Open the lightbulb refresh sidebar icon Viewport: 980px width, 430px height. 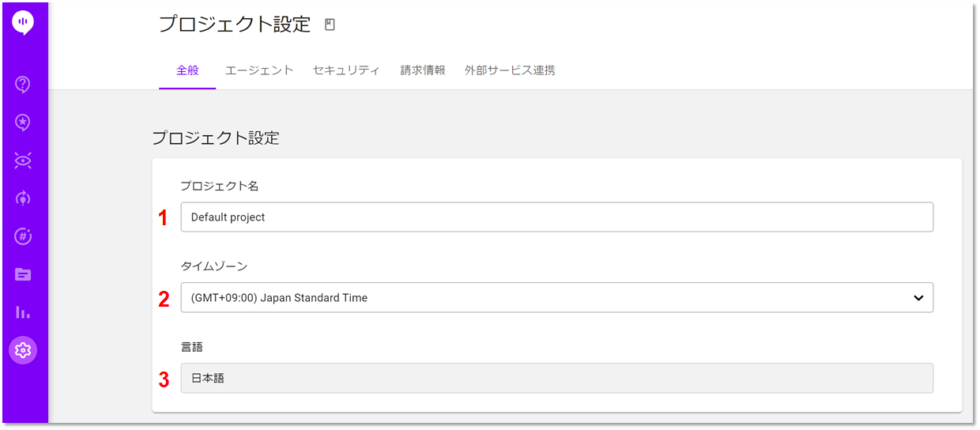coord(23,198)
